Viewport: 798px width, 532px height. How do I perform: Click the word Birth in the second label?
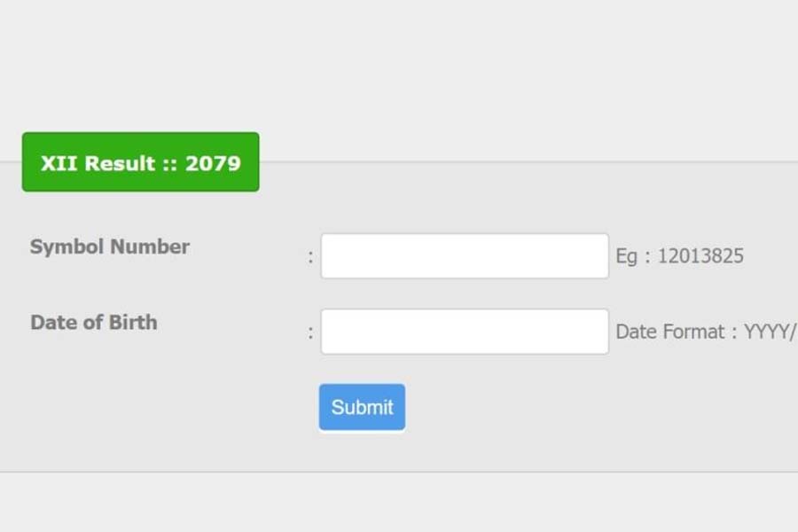[x=134, y=322]
